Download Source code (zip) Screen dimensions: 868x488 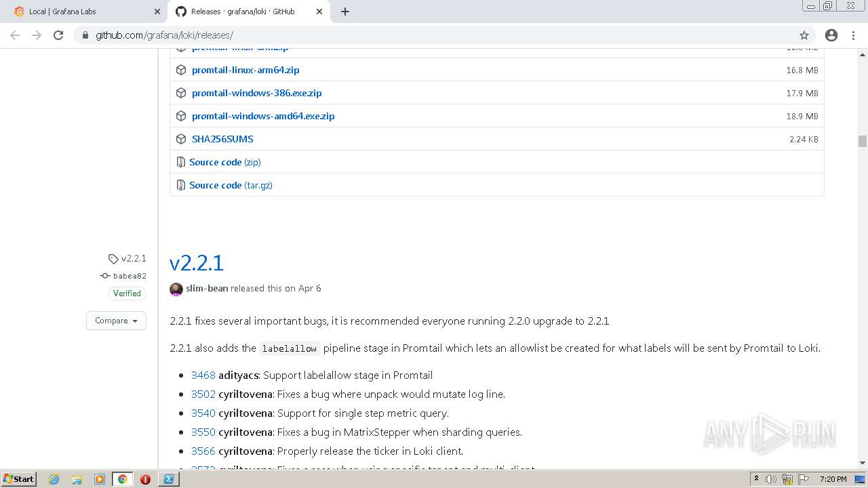(225, 162)
